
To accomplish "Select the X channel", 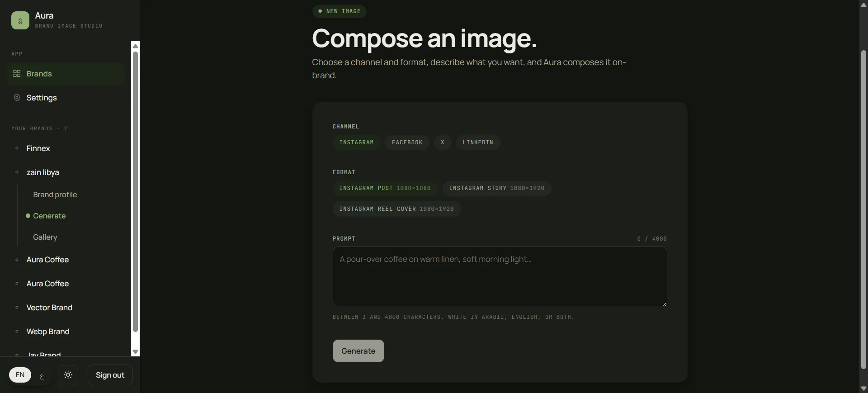I will click(443, 142).
